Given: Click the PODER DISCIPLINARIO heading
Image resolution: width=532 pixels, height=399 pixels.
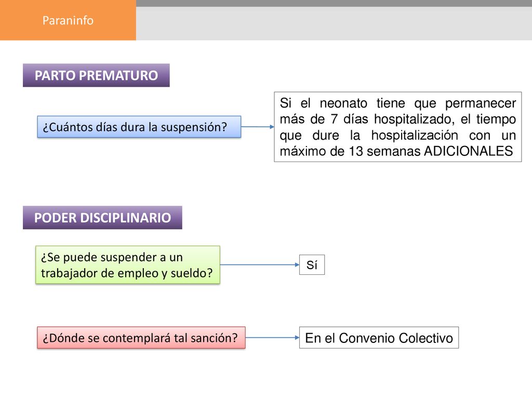Looking at the screenshot, I should pos(102,218).
